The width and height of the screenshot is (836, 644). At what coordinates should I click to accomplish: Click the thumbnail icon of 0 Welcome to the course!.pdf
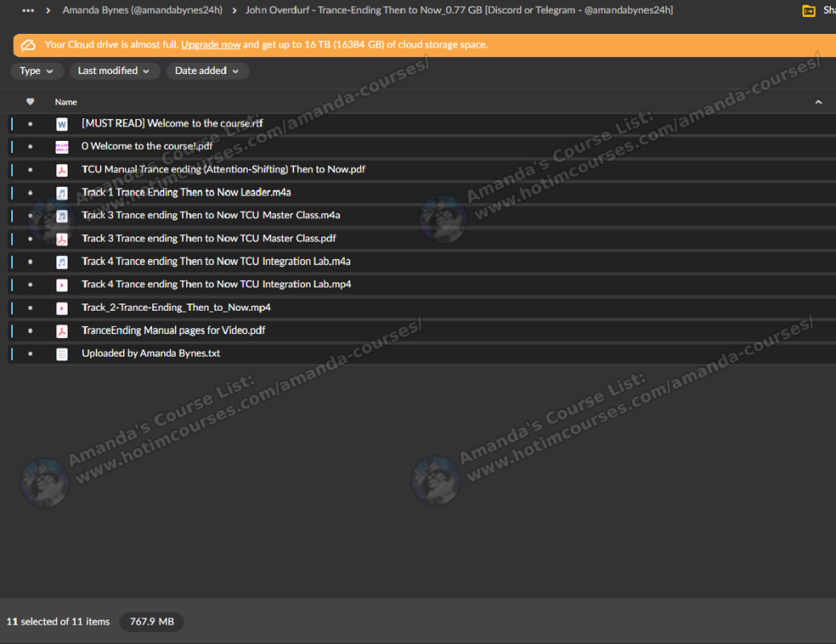click(x=62, y=147)
